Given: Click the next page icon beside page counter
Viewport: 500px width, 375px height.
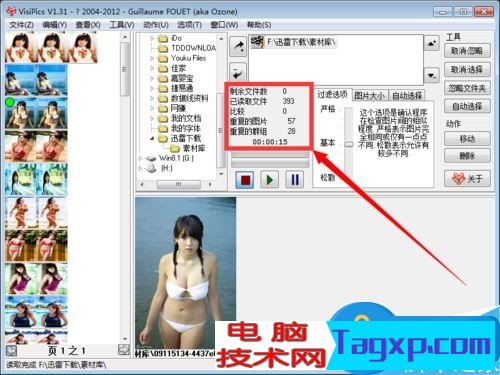Looking at the screenshot, I should pyautogui.click(x=124, y=350).
